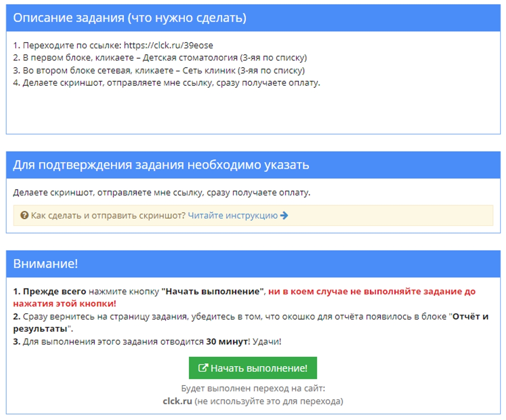Click the bold "Отчёт и результаты" text
Image resolution: width=506 pixels, height=420 pixels.
click(251, 323)
